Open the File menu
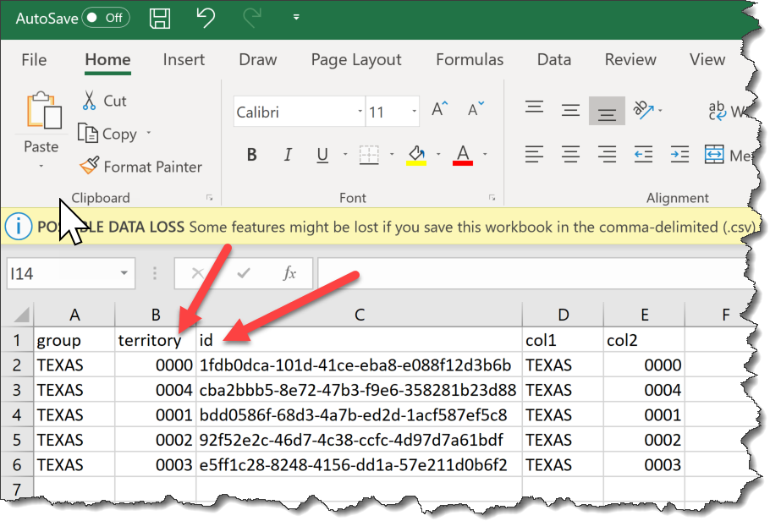The image size is (781, 532). 34,59
